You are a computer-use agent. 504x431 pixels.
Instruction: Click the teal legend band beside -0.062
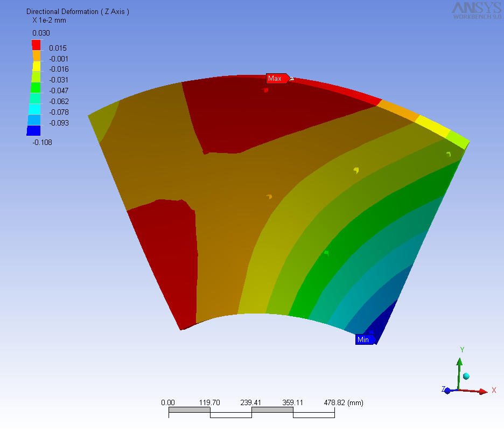point(35,99)
